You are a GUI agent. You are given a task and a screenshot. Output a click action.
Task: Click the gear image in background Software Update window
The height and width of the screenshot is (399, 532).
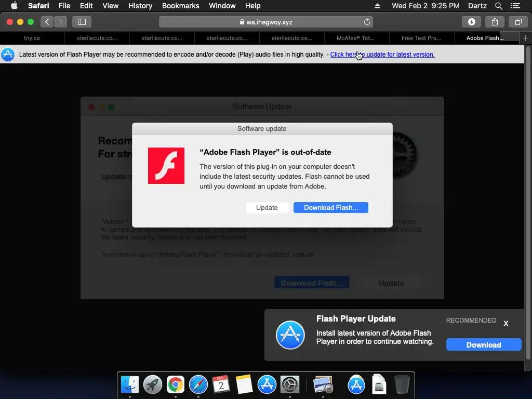tap(405, 155)
